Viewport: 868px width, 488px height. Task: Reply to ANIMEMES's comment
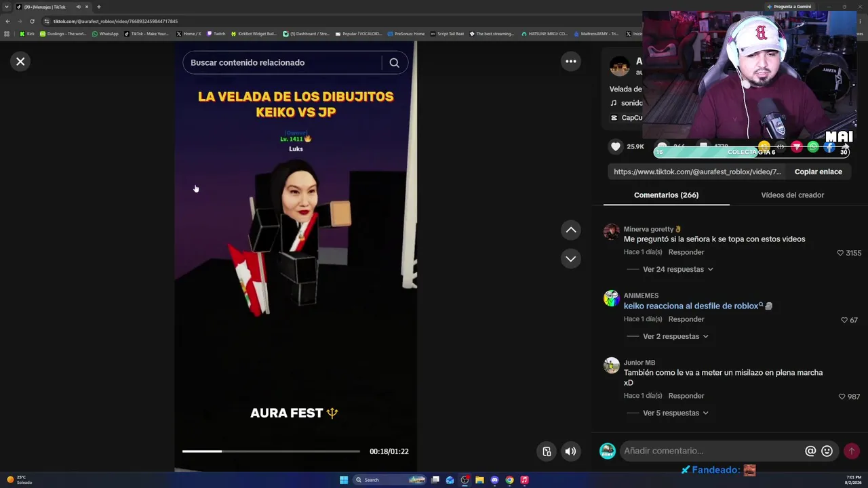coord(686,319)
